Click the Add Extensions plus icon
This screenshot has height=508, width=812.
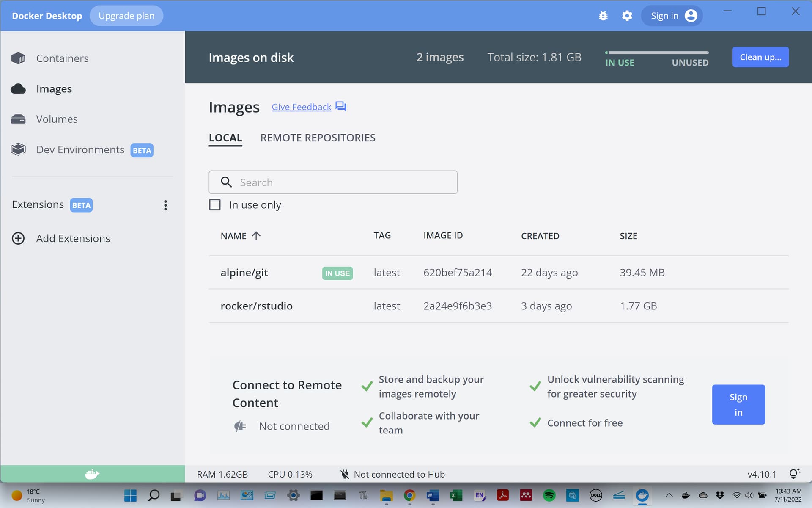18,238
